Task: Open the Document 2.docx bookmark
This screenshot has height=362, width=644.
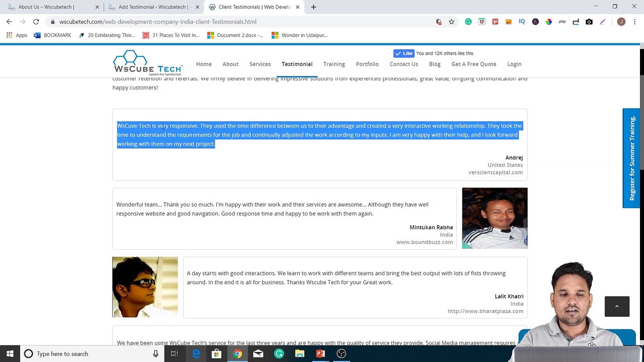Action: [235, 35]
